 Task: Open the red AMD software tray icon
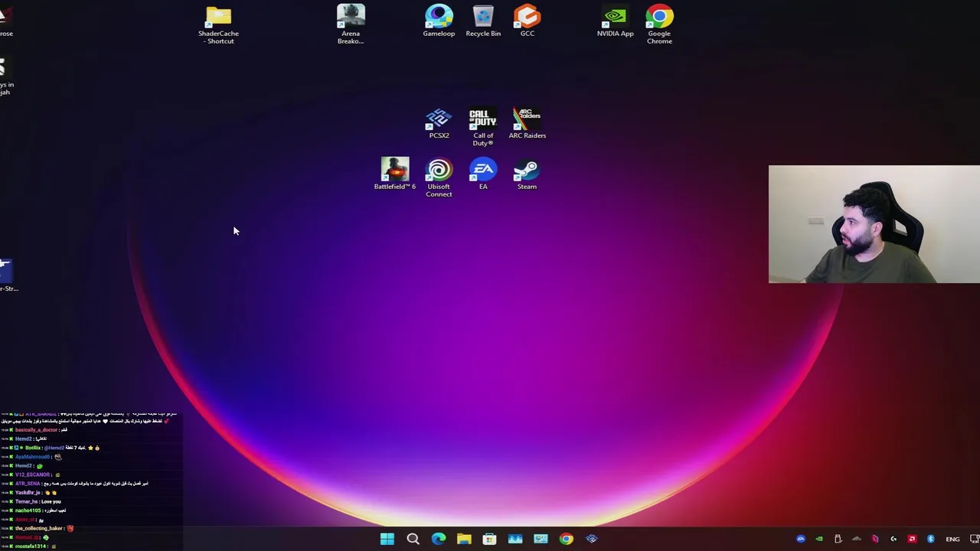tap(912, 539)
